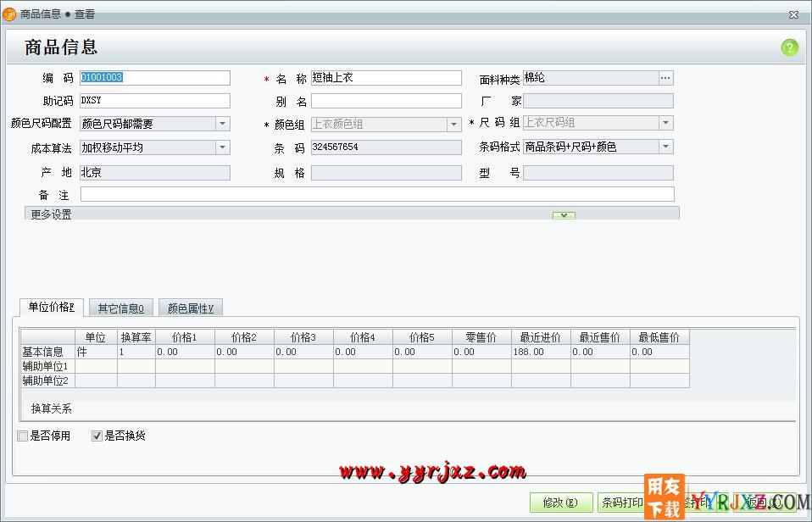Click the 价格1 column header
Image resolution: width=812 pixels, height=522 pixels.
(185, 337)
